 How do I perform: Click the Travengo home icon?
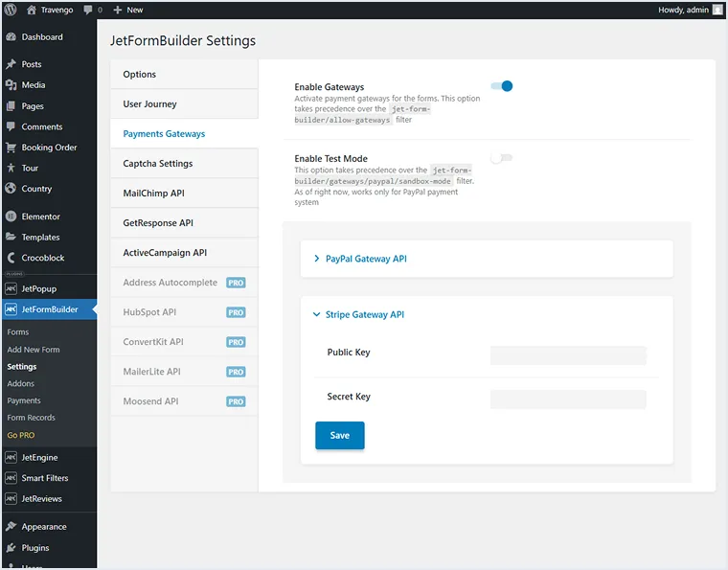click(x=32, y=10)
